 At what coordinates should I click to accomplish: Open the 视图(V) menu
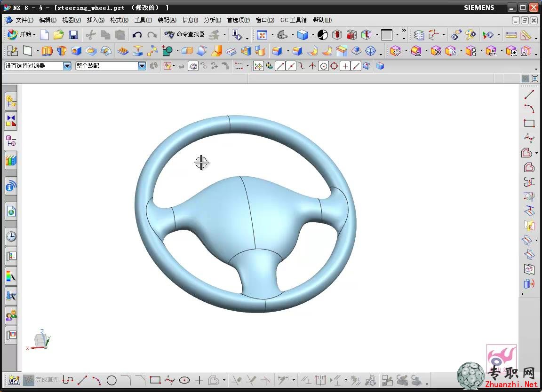[x=72, y=20]
